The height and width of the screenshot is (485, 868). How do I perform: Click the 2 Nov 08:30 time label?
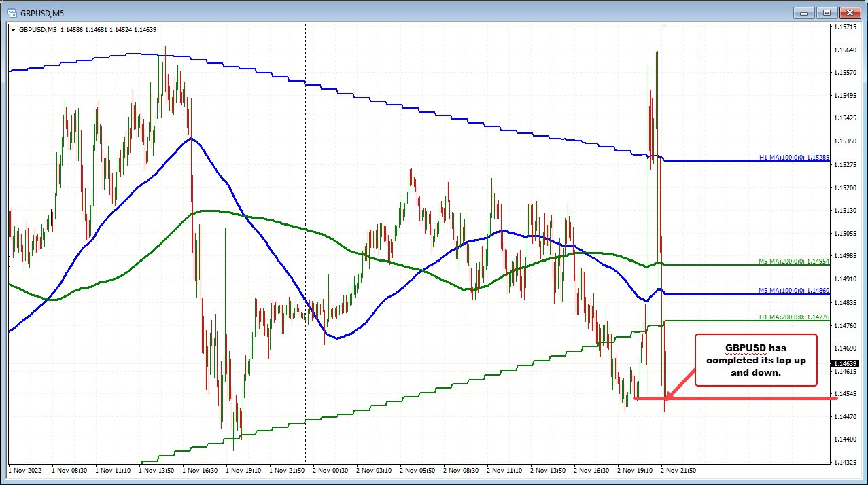(462, 469)
